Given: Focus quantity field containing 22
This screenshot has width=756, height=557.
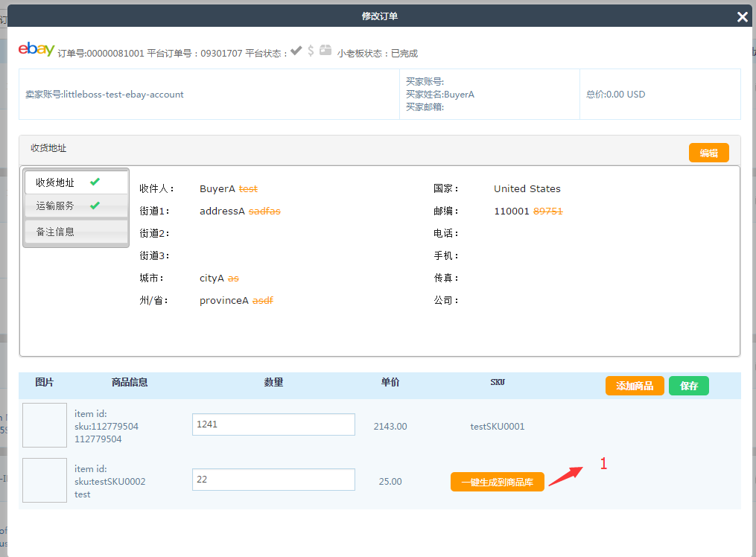Looking at the screenshot, I should tap(273, 480).
